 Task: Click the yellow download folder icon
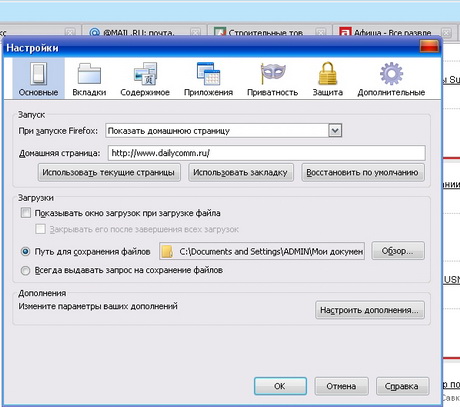click(x=167, y=252)
